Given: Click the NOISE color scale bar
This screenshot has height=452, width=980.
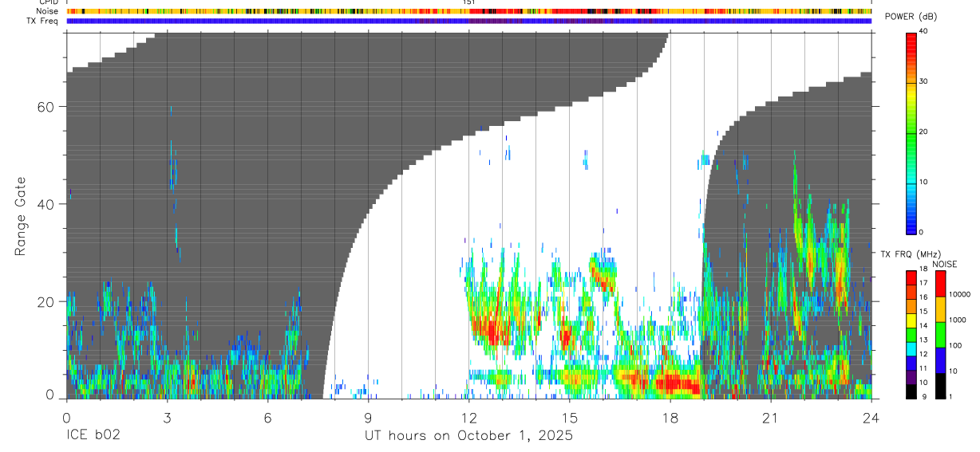Looking at the screenshot, I should click(x=941, y=334).
